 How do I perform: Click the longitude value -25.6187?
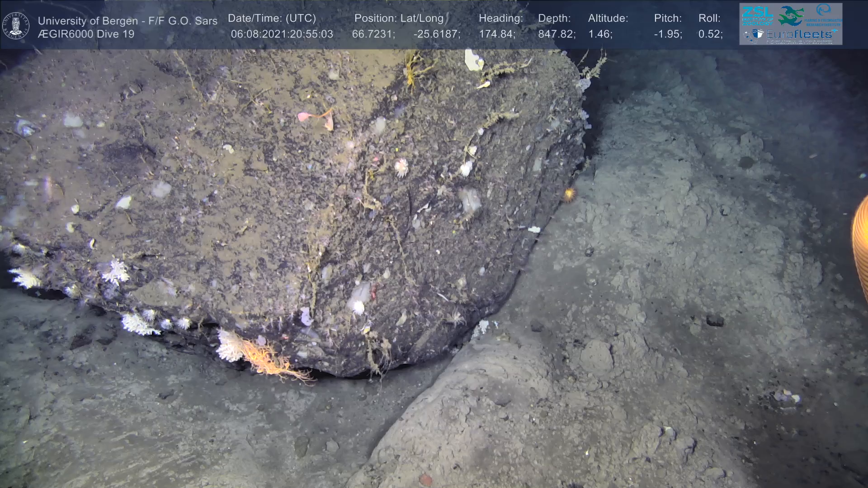click(436, 34)
